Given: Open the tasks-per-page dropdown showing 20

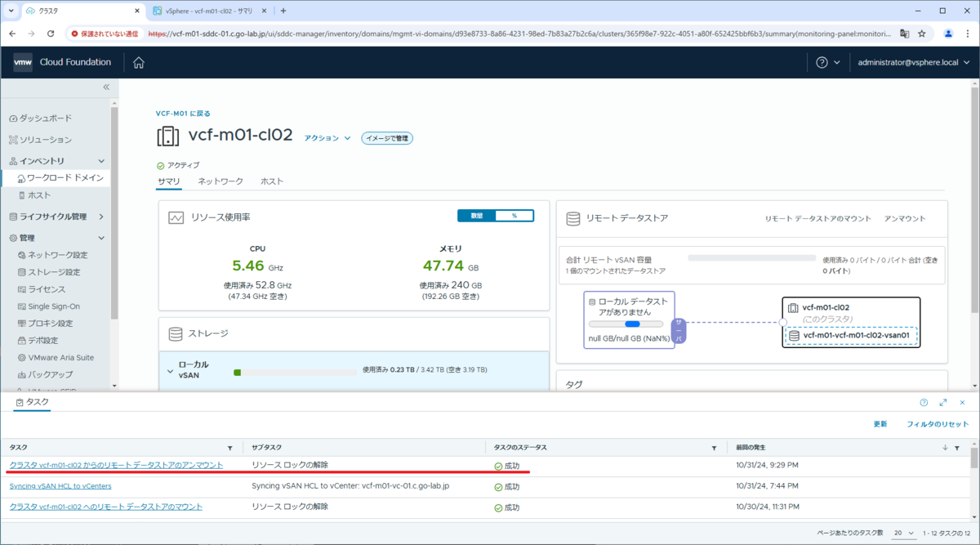Looking at the screenshot, I should click(x=904, y=533).
